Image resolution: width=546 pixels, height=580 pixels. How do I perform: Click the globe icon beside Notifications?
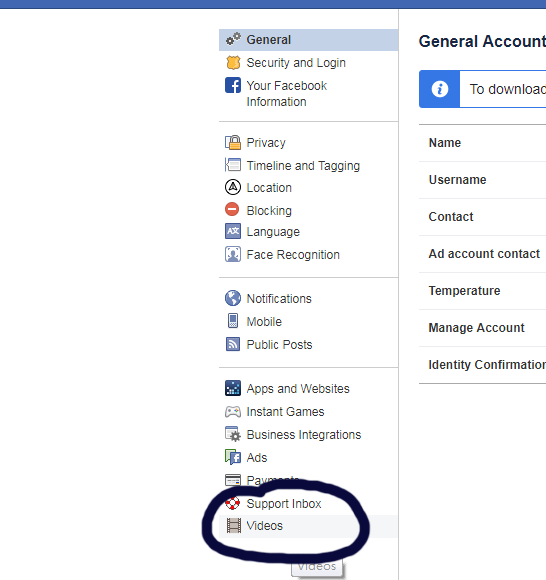click(x=233, y=298)
